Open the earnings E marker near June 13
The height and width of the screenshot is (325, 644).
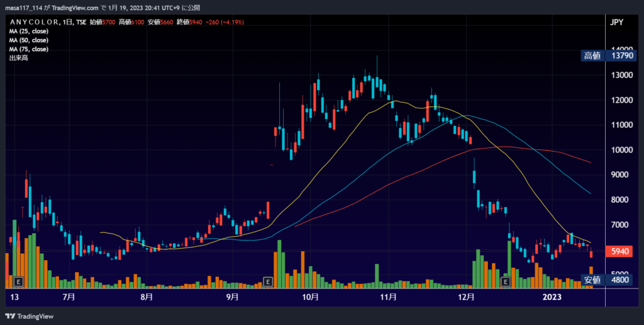(x=18, y=282)
